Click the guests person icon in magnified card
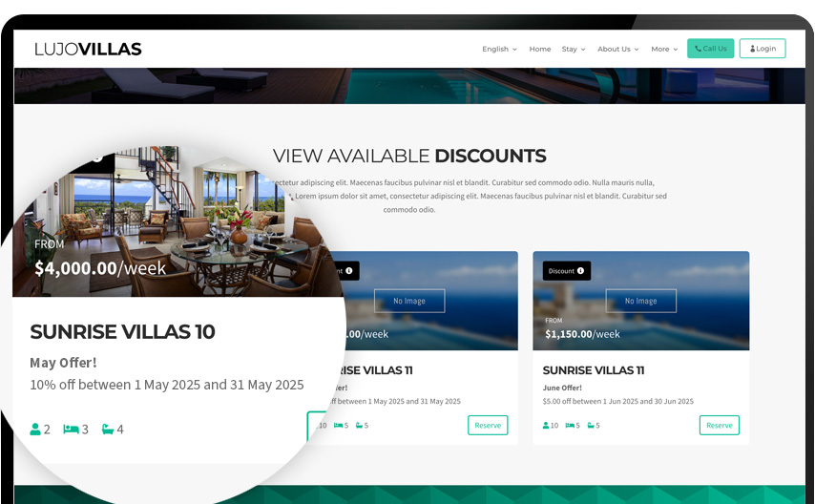The height and width of the screenshot is (504, 815). (35, 430)
